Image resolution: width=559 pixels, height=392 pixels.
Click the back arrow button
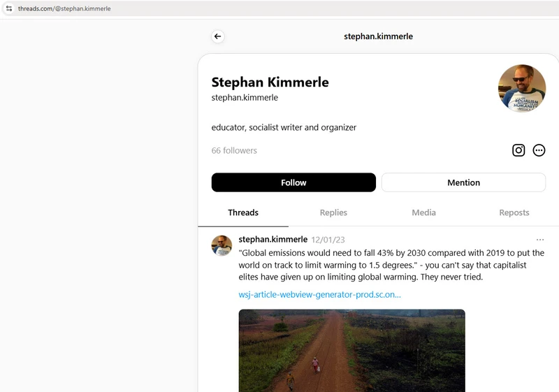(218, 36)
